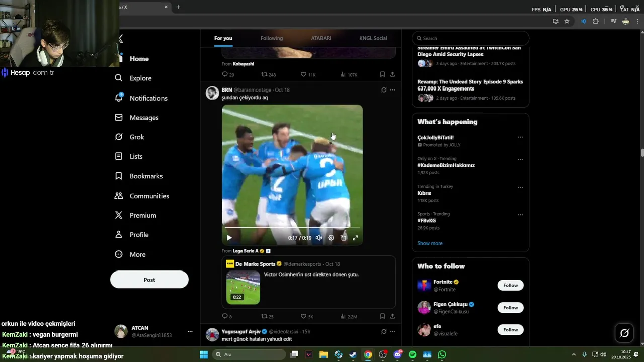Image resolution: width=644 pixels, height=362 pixels.
Task: Open more options on BRN post
Action: (393, 90)
